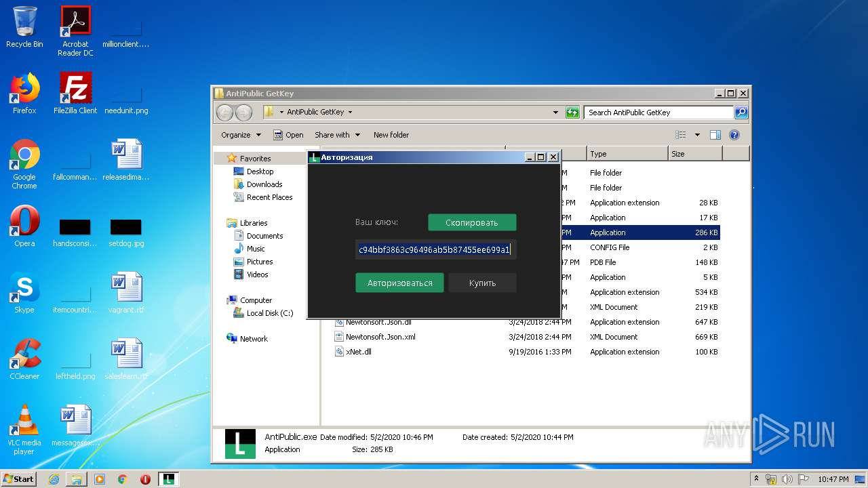
Task: Open Pictures library
Action: (260, 262)
